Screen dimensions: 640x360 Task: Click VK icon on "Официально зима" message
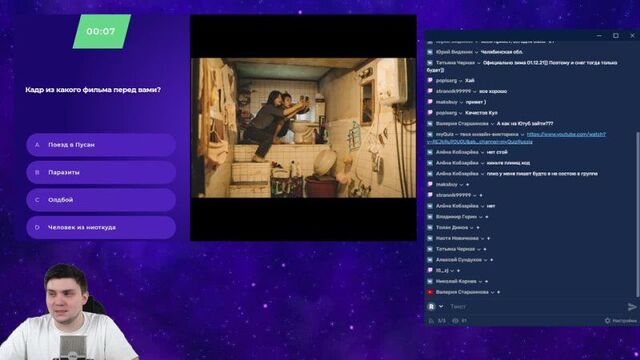pos(430,63)
